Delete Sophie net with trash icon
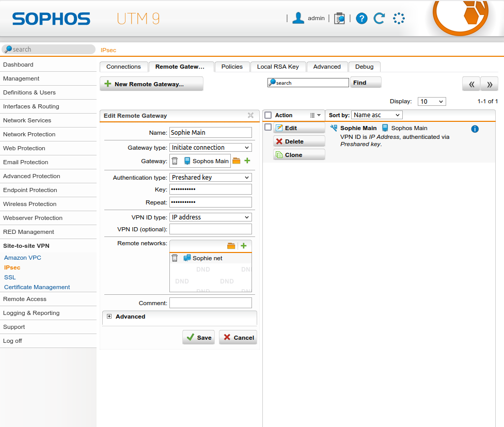This screenshot has width=504, height=427. pos(175,258)
